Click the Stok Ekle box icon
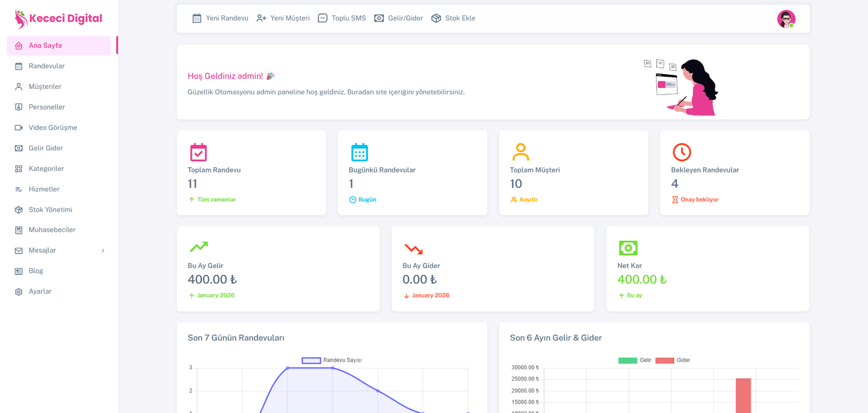 click(x=436, y=18)
